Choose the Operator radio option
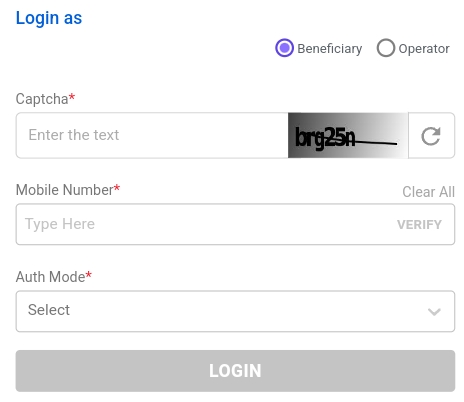Image resolution: width=464 pixels, height=402 pixels. (386, 48)
